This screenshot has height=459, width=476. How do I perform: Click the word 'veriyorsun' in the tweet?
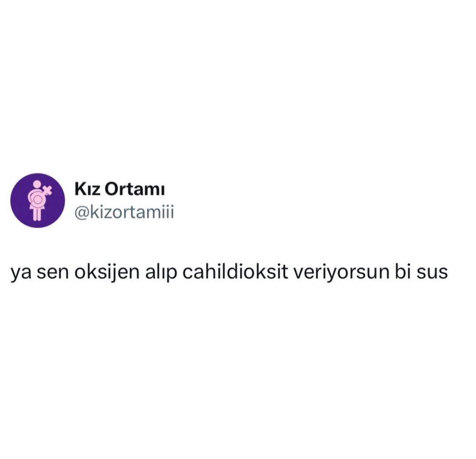pyautogui.click(x=341, y=272)
